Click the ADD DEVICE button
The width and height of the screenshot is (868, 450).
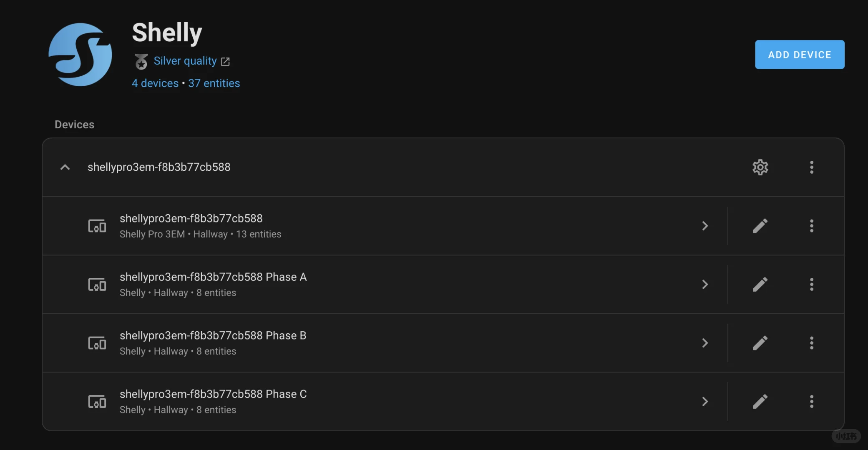[799, 55]
